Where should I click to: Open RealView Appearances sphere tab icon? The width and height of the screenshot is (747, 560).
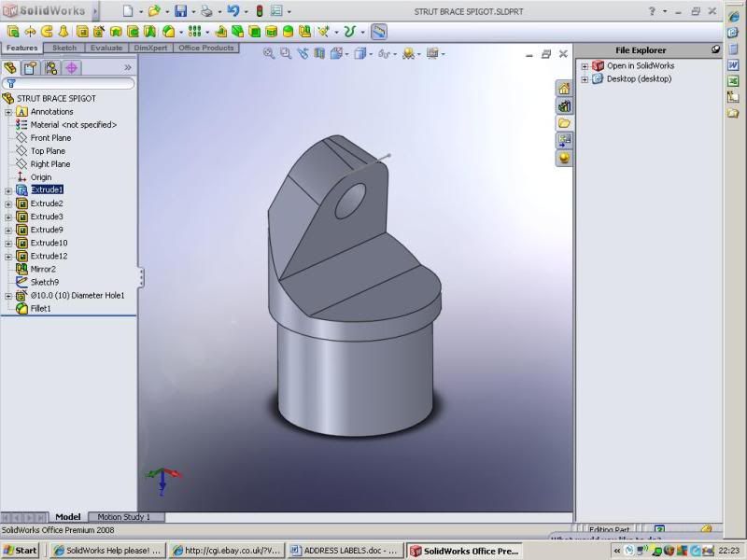point(564,158)
